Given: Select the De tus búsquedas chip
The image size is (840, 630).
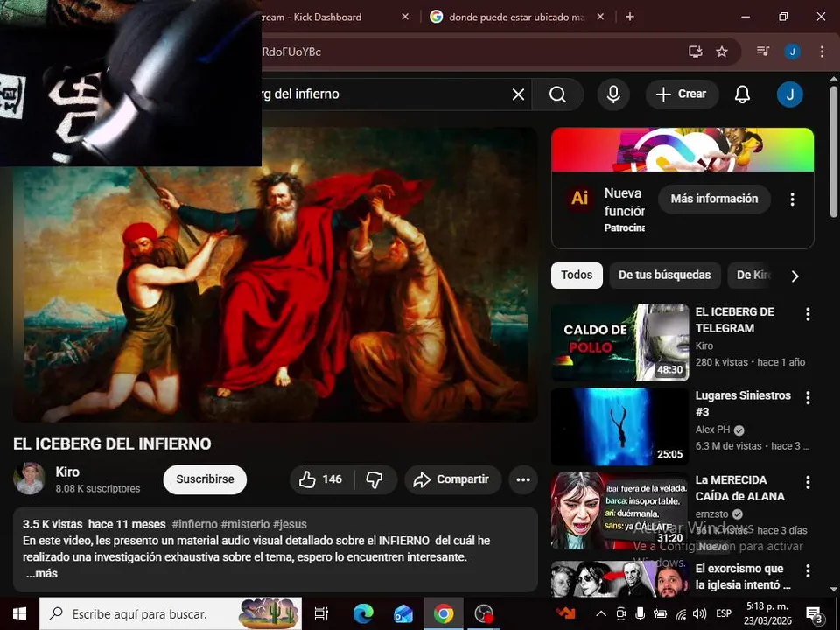Looking at the screenshot, I should [x=665, y=276].
